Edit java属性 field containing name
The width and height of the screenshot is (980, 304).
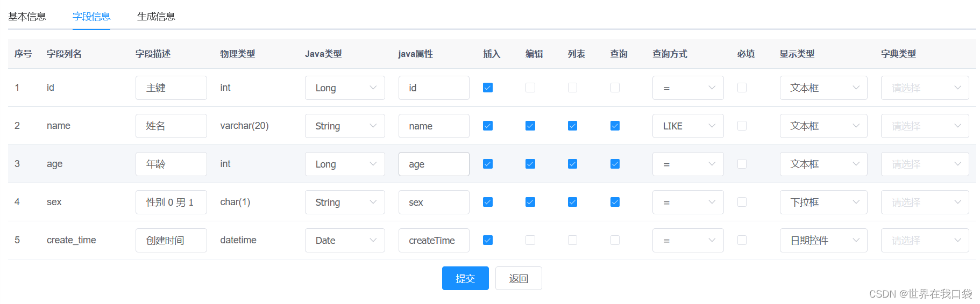tap(434, 126)
